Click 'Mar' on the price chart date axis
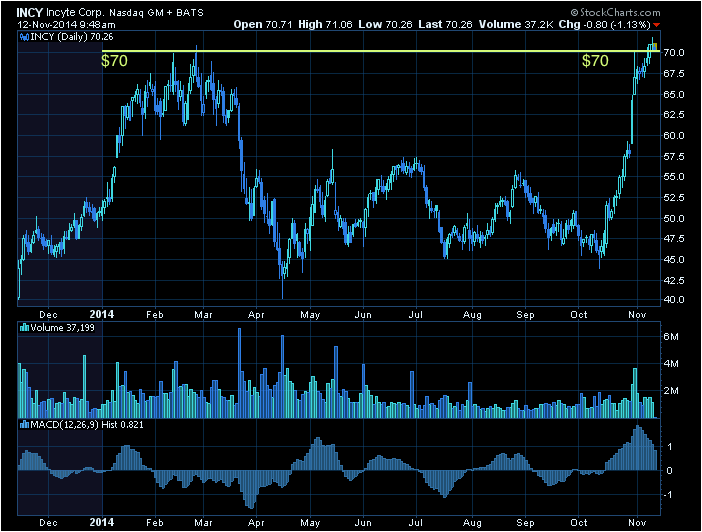This screenshot has height=532, width=702. click(203, 315)
